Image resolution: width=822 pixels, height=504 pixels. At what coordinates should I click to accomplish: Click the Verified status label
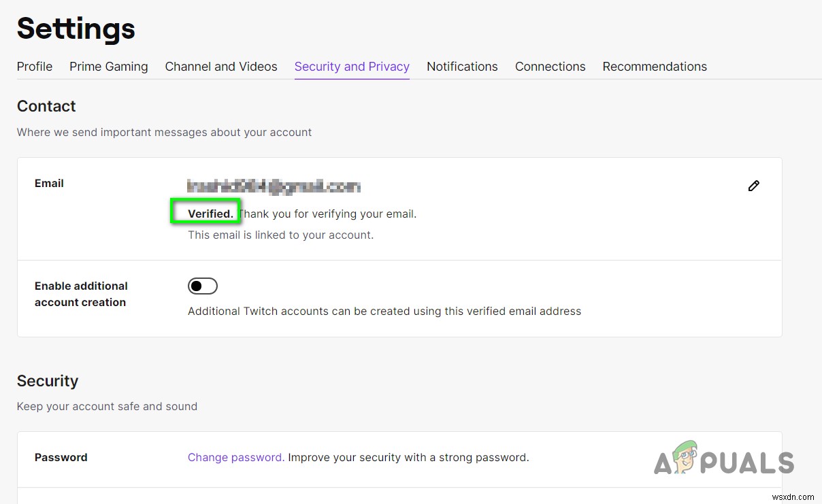tap(205, 213)
